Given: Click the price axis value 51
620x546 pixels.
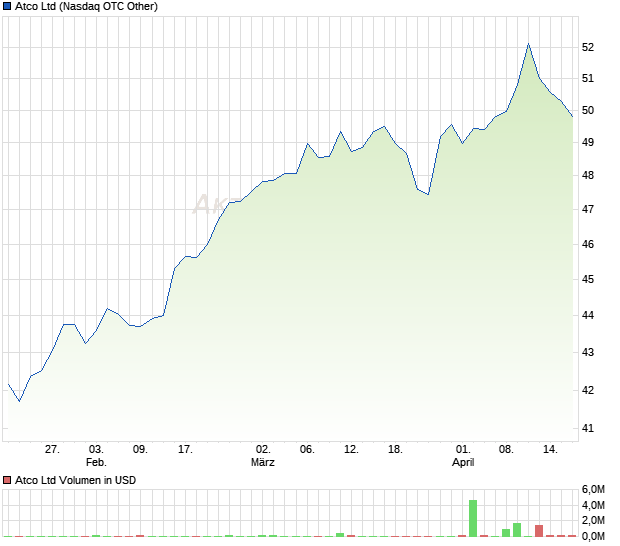Looking at the screenshot, I should point(588,79).
